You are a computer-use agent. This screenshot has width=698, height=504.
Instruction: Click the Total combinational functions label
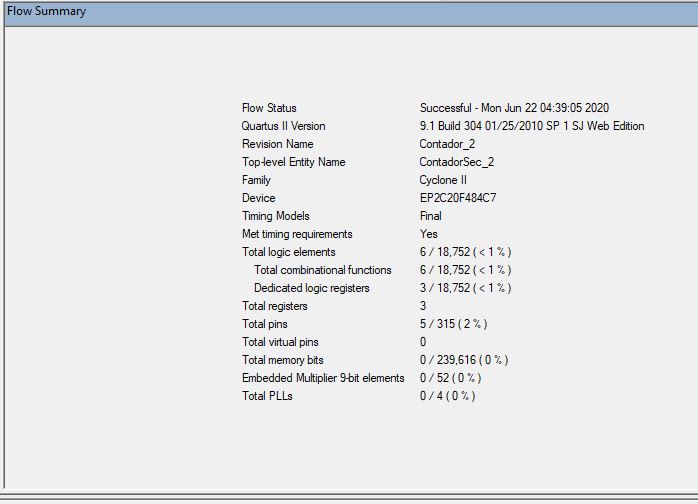(323, 270)
